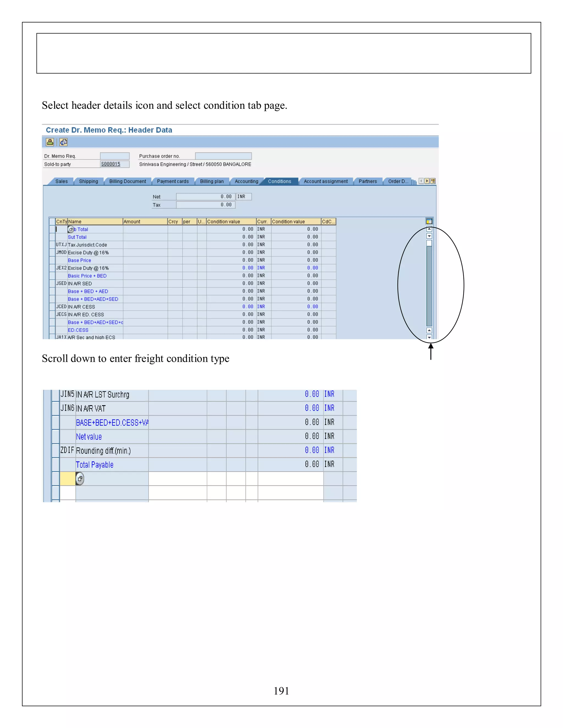The width and height of the screenshot is (563, 728).
Task: Click the Base Price condition link
Action: [79, 260]
